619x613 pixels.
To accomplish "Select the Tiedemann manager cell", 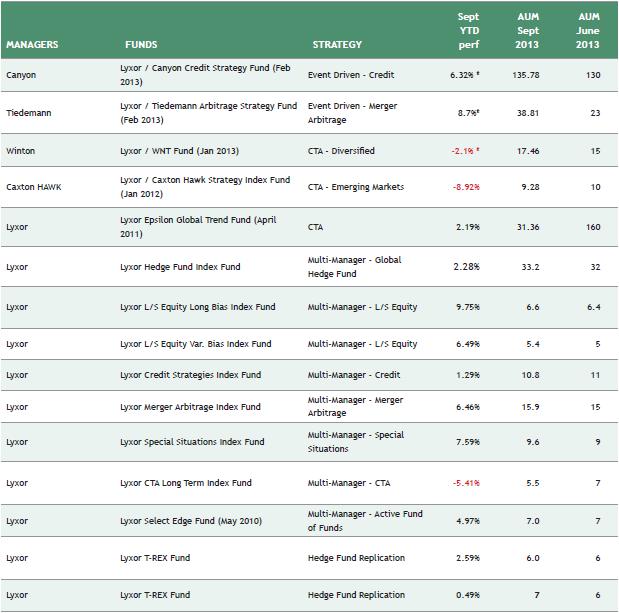I will pyautogui.click(x=28, y=113).
